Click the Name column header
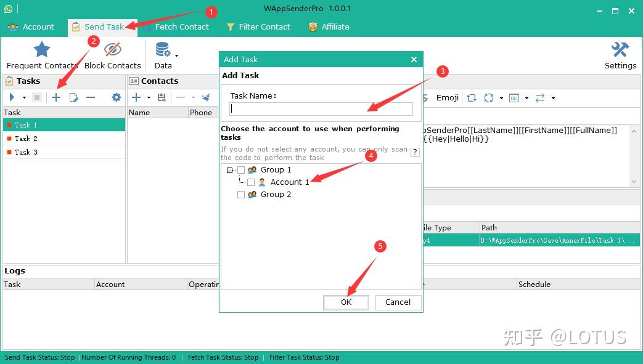 coord(157,112)
